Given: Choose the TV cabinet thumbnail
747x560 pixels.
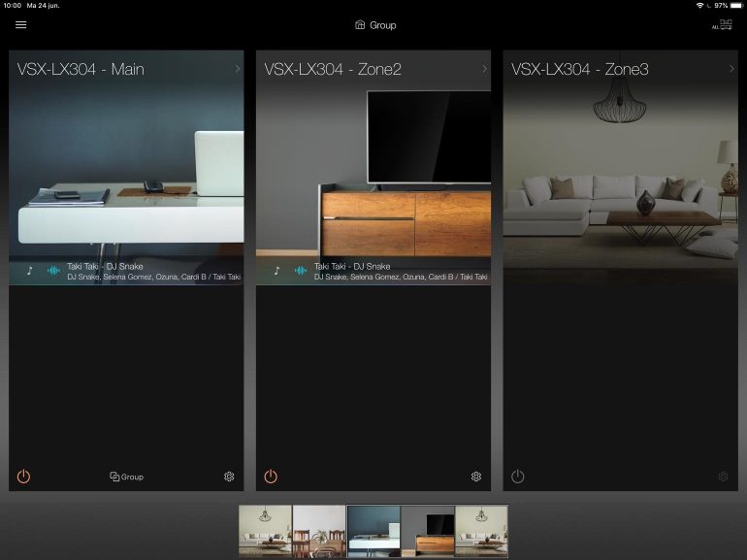Looking at the screenshot, I should (x=427, y=531).
